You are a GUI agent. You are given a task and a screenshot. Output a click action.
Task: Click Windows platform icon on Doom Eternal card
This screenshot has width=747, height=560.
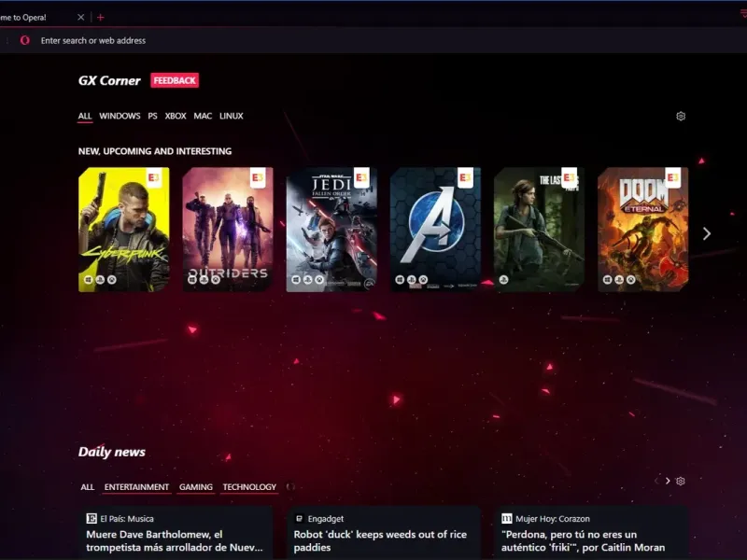[608, 279]
